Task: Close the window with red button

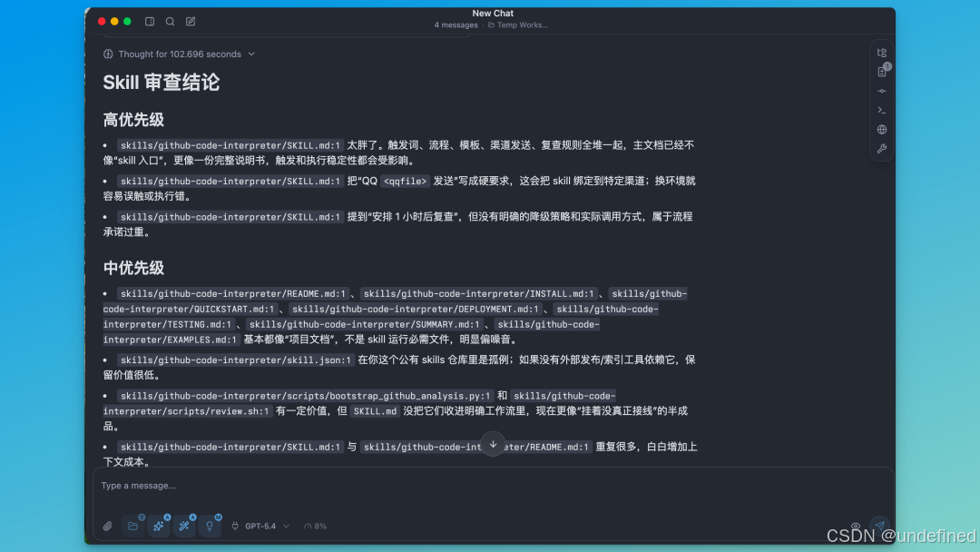Action: pos(102,21)
